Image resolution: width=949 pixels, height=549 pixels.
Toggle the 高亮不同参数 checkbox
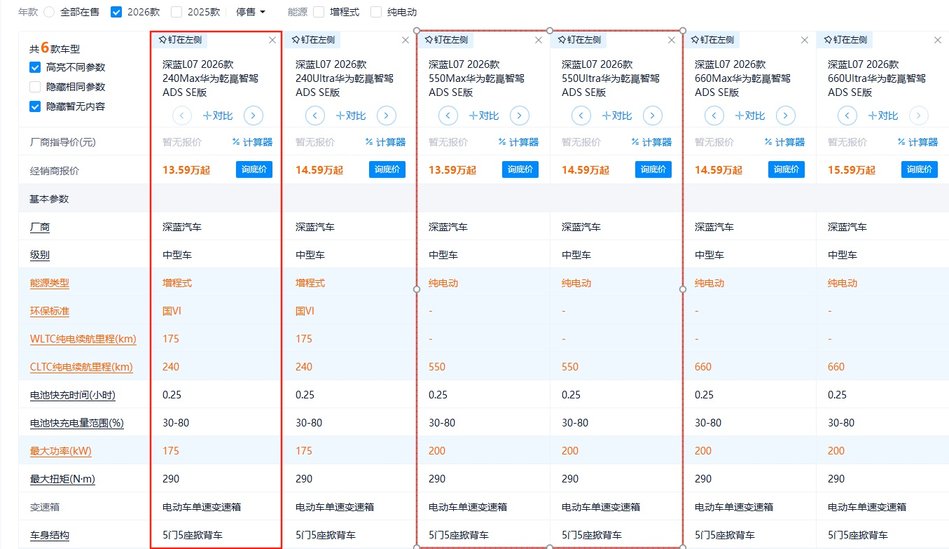pos(35,67)
